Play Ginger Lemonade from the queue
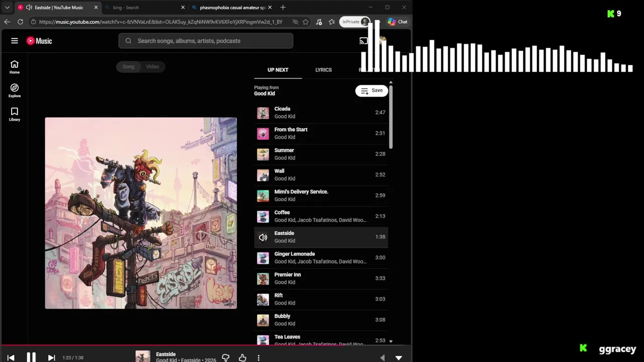644x362 pixels. 321,257
